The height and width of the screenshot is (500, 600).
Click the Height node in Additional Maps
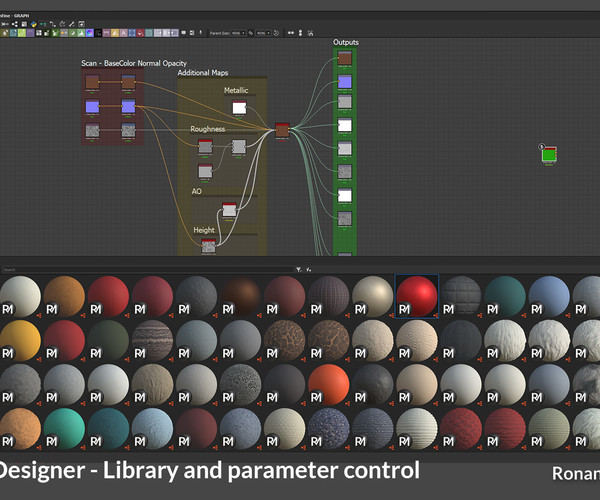pyautogui.click(x=208, y=245)
